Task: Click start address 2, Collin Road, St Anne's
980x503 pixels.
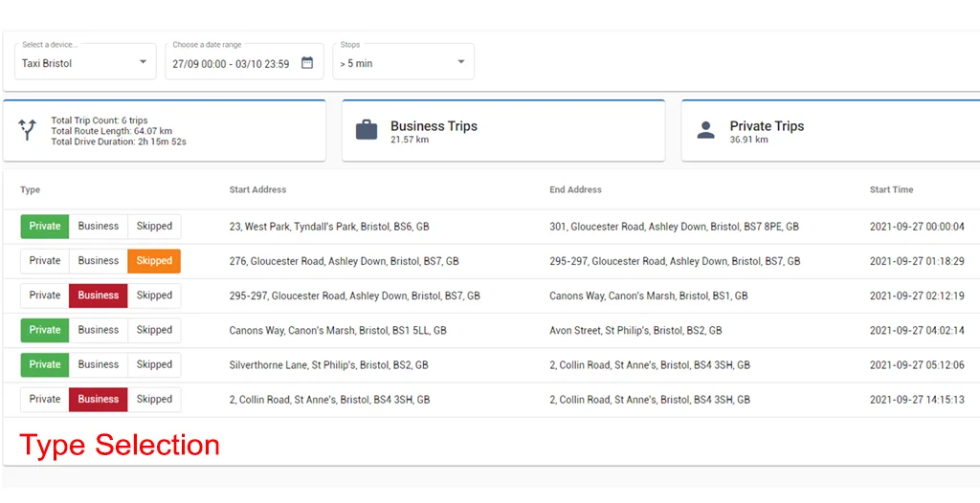Action: pos(329,400)
